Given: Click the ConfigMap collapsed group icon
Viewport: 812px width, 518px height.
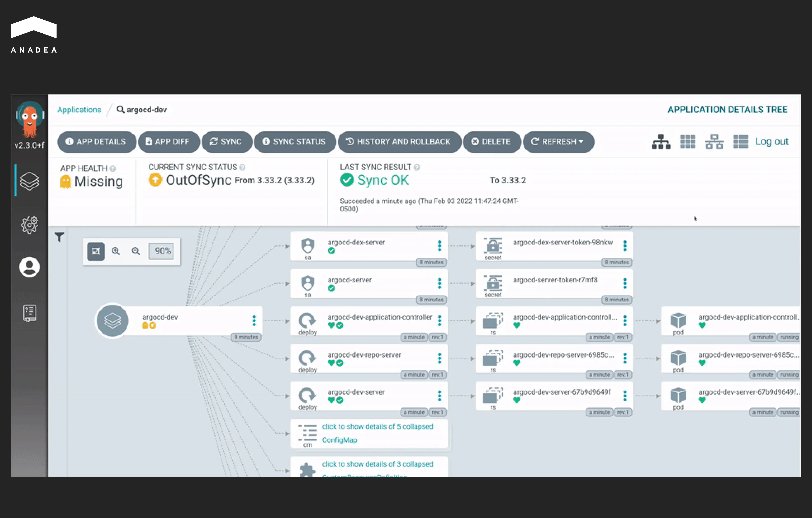Looking at the screenshot, I should [307, 433].
